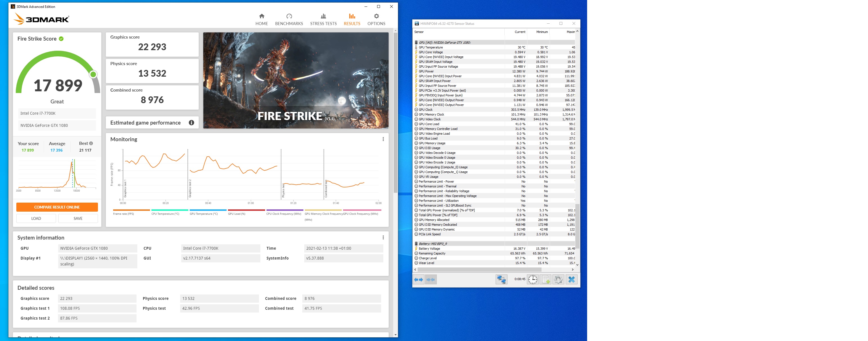Select Performance Limit - Thermal row

pyautogui.click(x=494, y=187)
